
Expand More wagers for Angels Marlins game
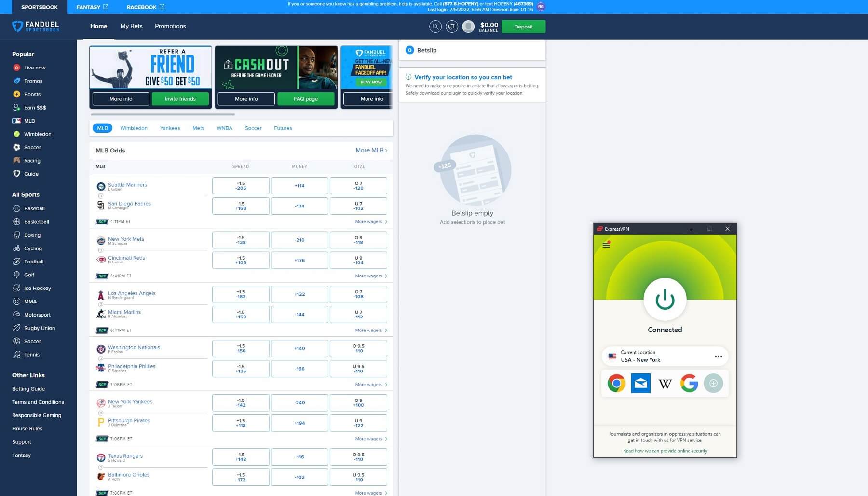click(x=371, y=331)
